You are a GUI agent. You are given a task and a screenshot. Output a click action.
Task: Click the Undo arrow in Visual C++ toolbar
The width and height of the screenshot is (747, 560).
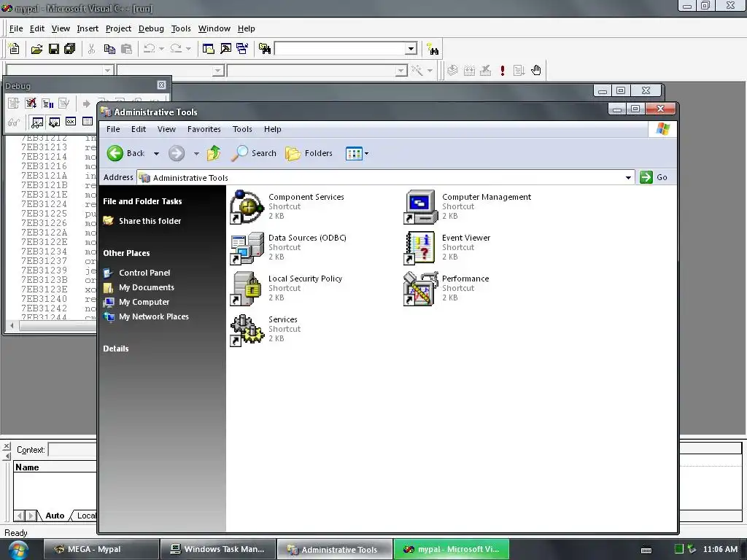pos(149,49)
